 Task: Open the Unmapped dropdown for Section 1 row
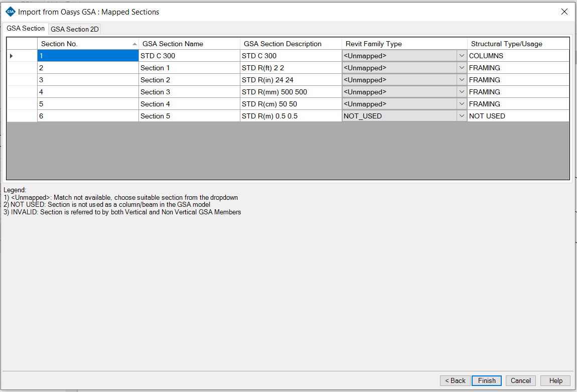click(x=461, y=68)
